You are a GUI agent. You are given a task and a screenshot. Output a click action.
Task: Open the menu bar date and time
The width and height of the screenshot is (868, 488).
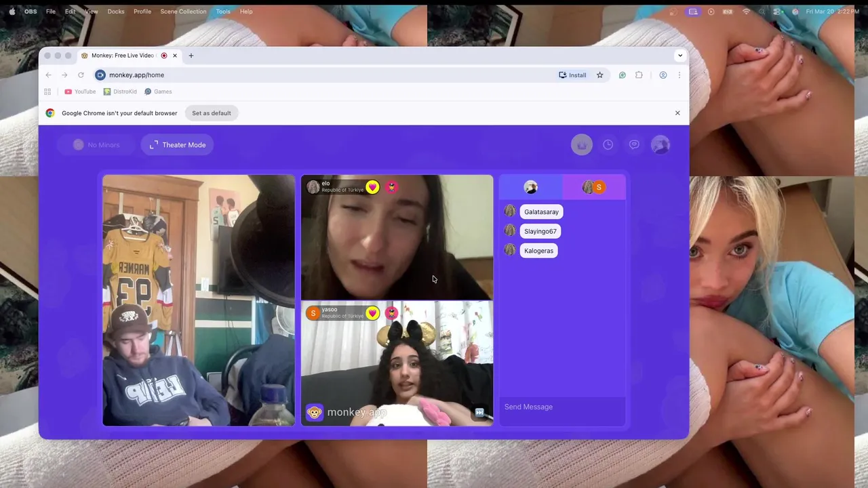coord(833,12)
